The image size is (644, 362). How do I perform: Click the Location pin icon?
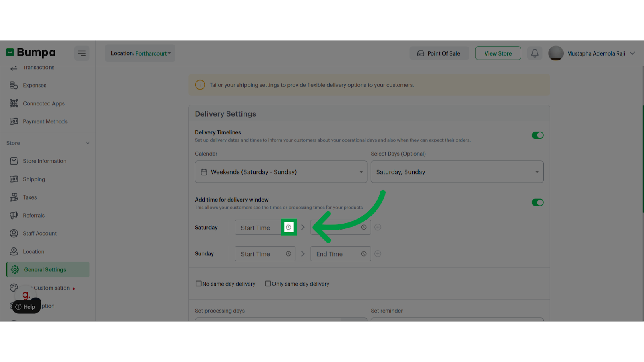[14, 251]
